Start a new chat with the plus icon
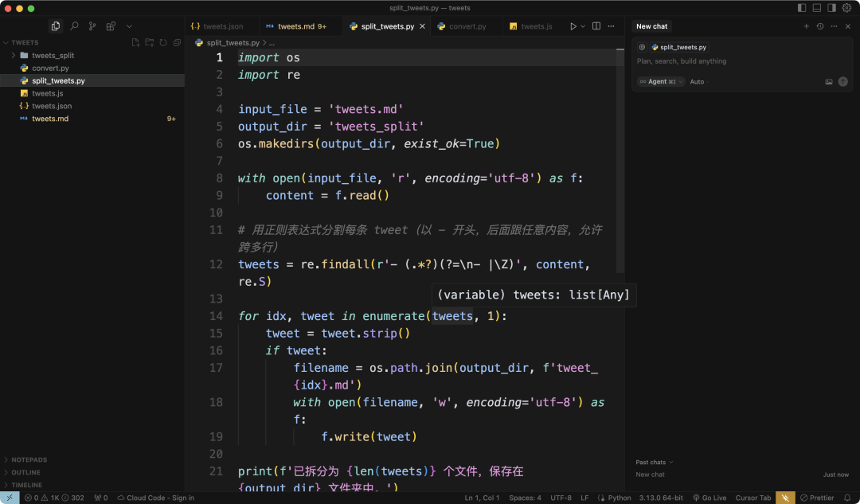The height and width of the screenshot is (504, 860). (x=806, y=26)
